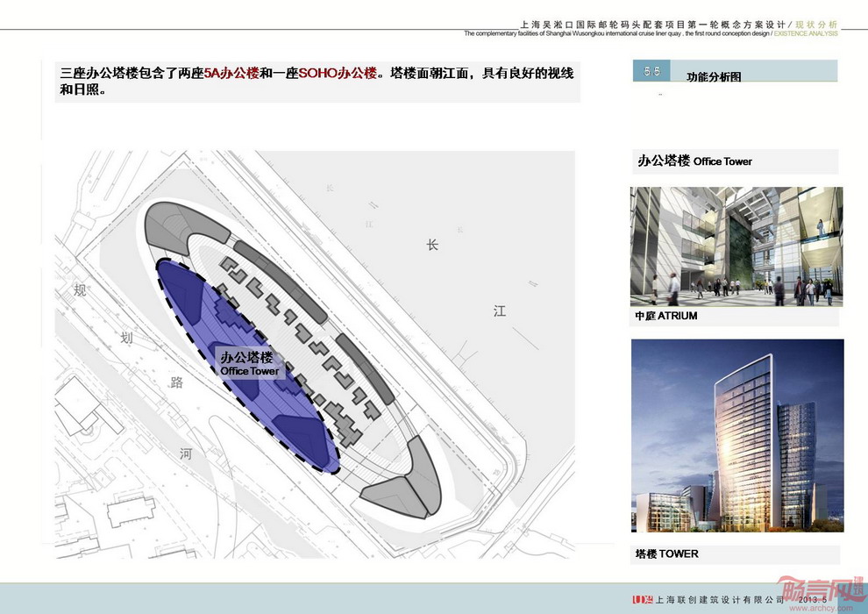Select the 5.5 section number box

coord(651,72)
